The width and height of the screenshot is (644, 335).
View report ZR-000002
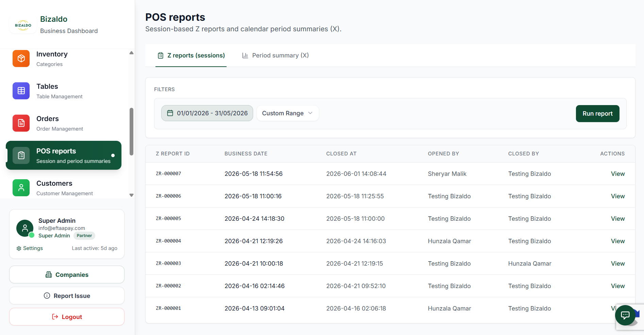coord(617,286)
